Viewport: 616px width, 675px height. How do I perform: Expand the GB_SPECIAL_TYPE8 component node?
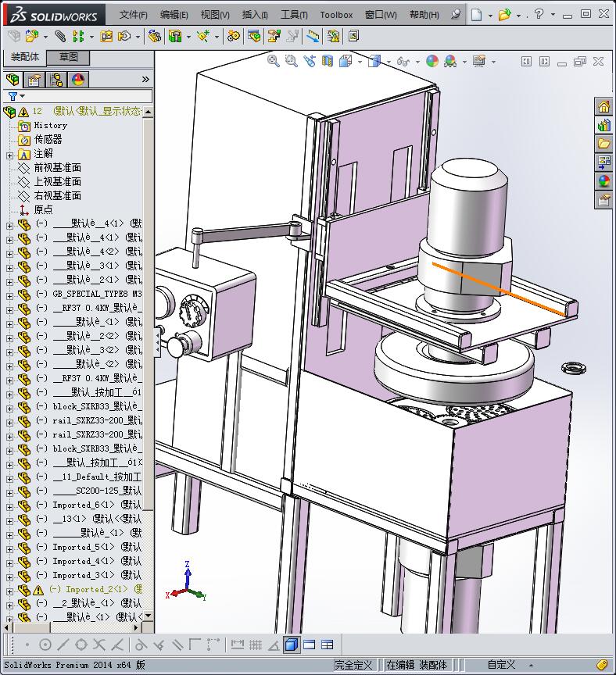pyautogui.click(x=9, y=296)
